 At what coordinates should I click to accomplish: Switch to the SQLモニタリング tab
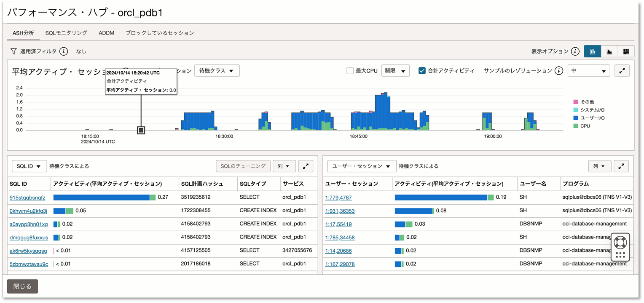[x=66, y=33]
